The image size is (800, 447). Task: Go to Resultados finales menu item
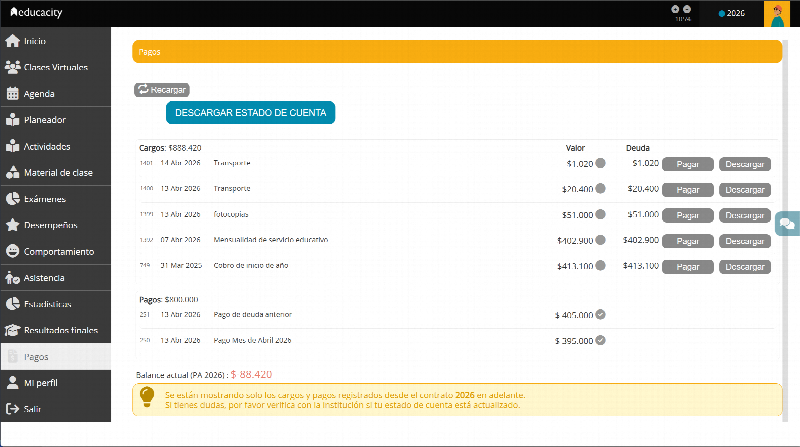coord(56,330)
